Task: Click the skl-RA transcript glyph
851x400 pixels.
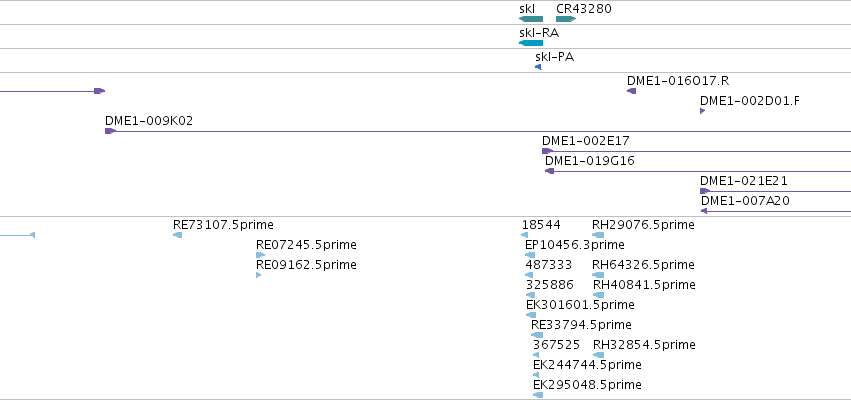Action: click(531, 43)
